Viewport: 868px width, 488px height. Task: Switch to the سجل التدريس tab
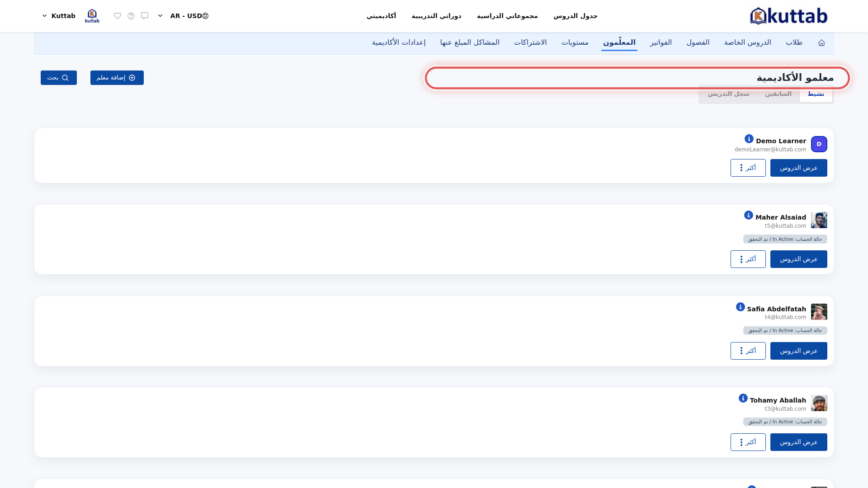[728, 94]
